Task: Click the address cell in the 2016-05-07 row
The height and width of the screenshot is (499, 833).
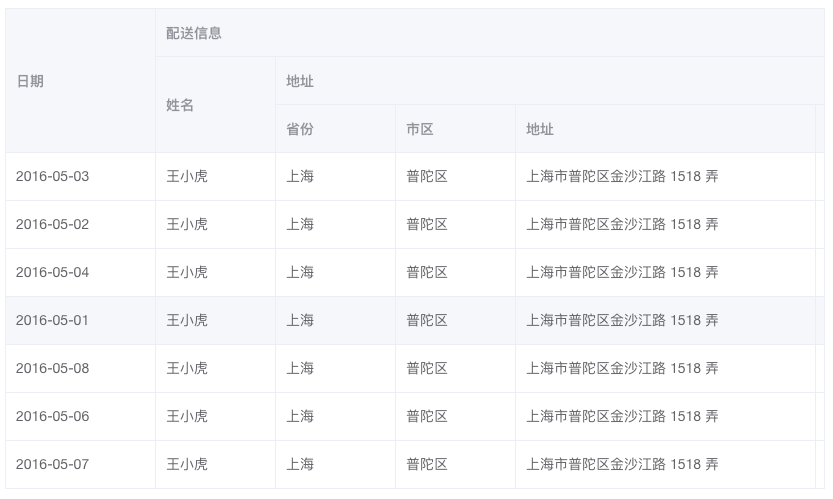Action: [622, 465]
